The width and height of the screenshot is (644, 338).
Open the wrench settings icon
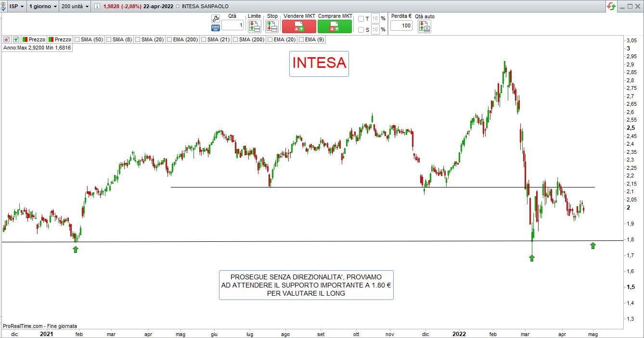(215, 18)
